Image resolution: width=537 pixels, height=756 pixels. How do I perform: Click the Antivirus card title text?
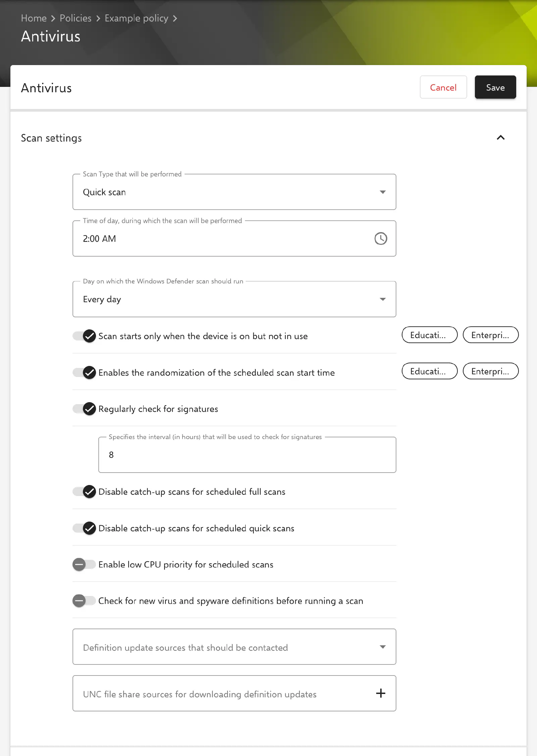point(46,88)
